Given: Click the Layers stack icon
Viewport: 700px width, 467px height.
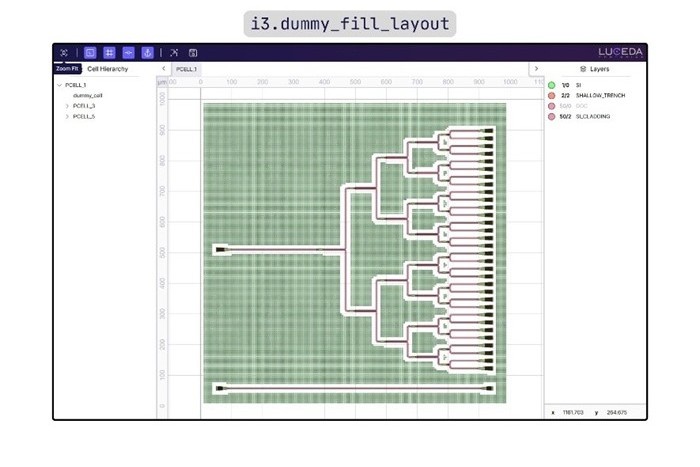Looking at the screenshot, I should click(x=582, y=69).
